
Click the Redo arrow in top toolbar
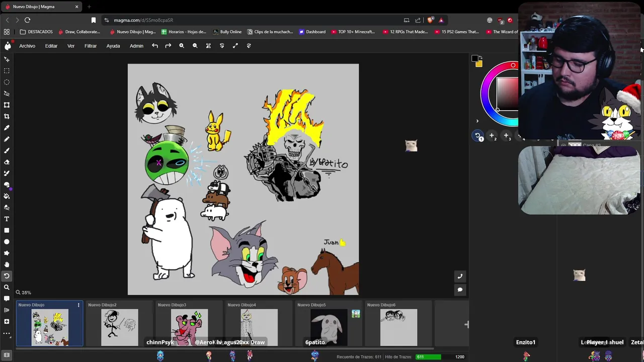(168, 46)
